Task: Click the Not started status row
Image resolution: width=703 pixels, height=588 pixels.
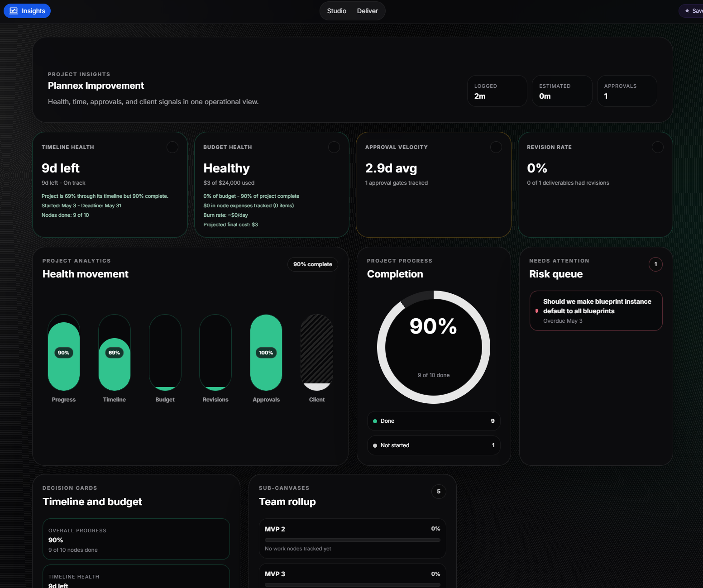Action: (434, 445)
